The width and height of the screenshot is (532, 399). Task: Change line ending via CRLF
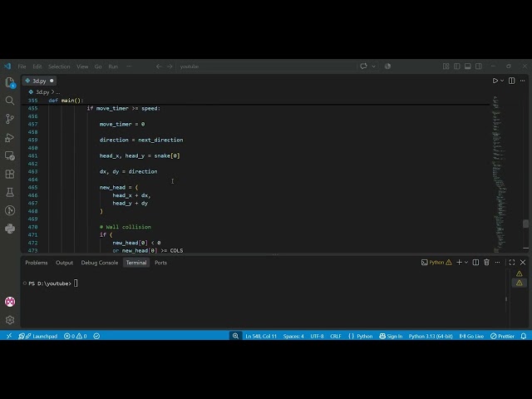tap(336, 336)
